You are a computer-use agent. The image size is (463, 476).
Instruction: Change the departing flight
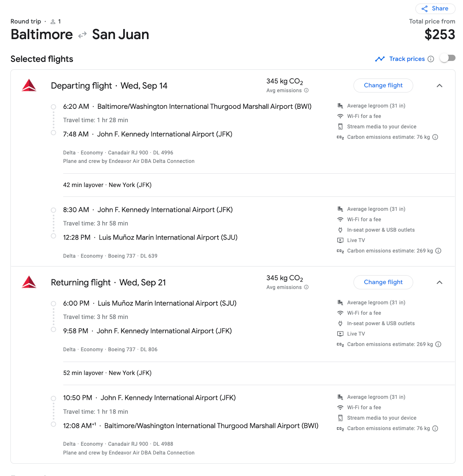(383, 85)
